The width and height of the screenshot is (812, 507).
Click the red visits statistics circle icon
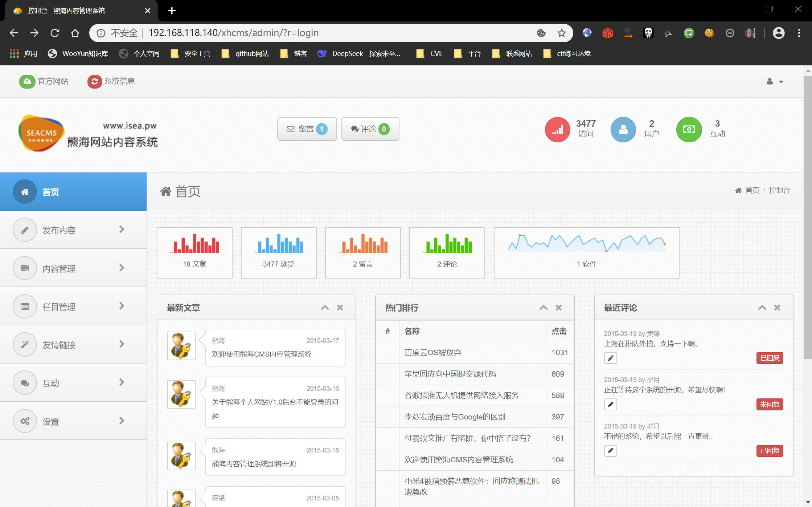[x=557, y=130]
